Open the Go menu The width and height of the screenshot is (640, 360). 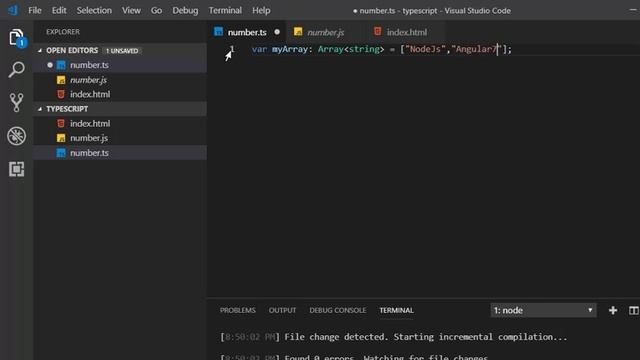pyautogui.click(x=156, y=11)
